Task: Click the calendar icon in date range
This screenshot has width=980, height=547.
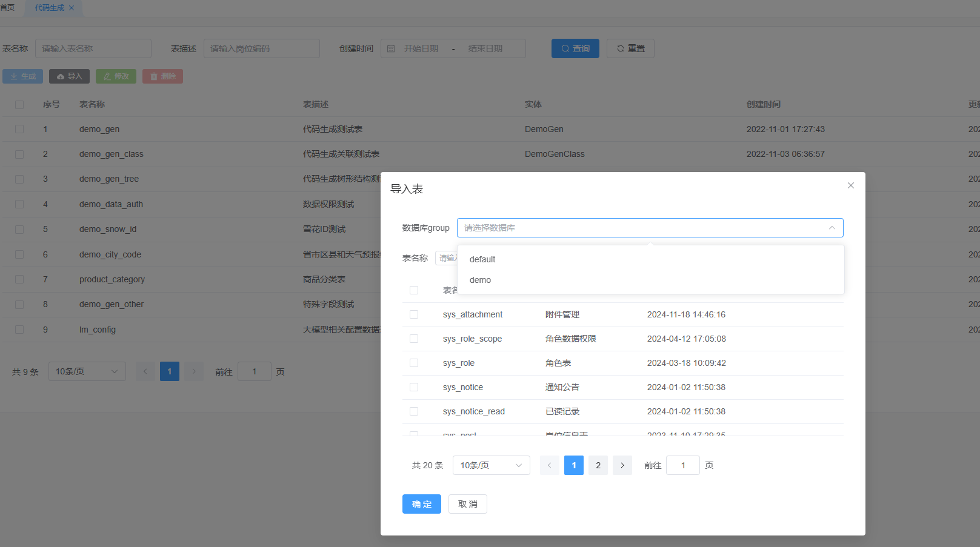Action: [x=391, y=48]
